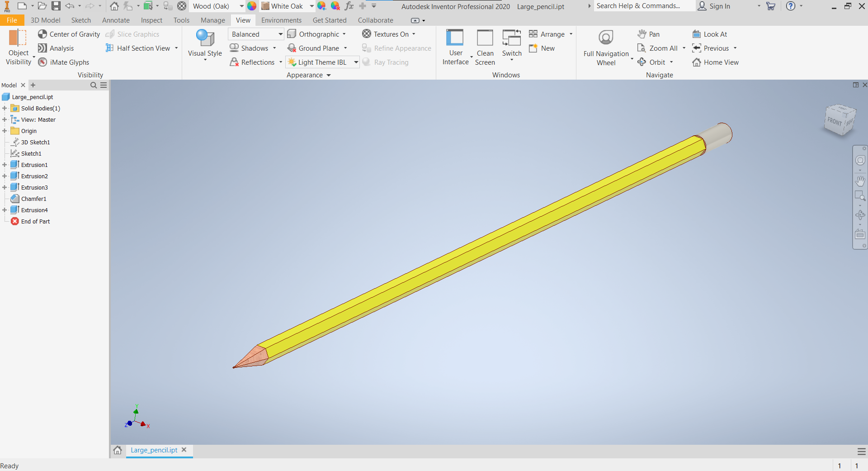
Task: Select the Pan tool in the ribbon
Action: pos(649,34)
